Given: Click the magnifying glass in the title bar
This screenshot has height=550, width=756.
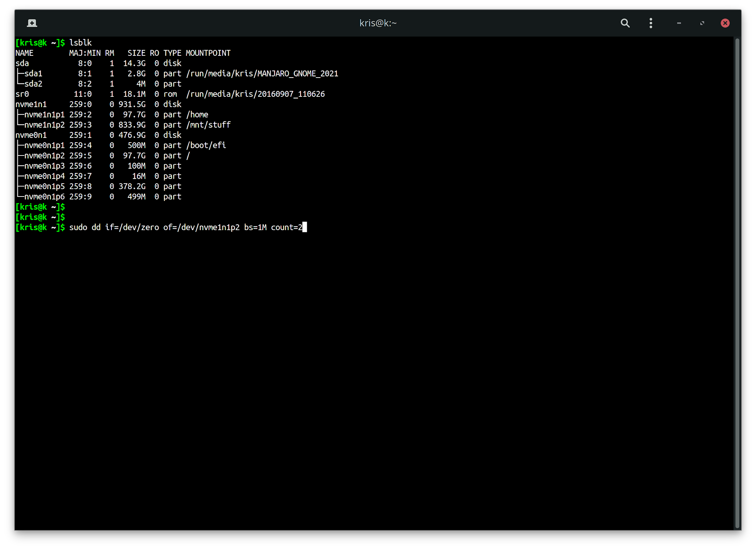Looking at the screenshot, I should point(625,23).
